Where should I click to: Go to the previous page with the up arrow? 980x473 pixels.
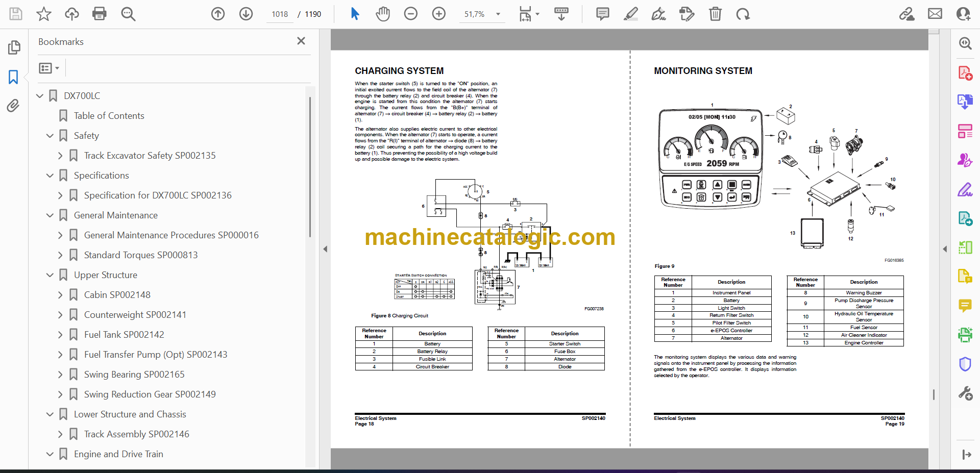point(218,14)
